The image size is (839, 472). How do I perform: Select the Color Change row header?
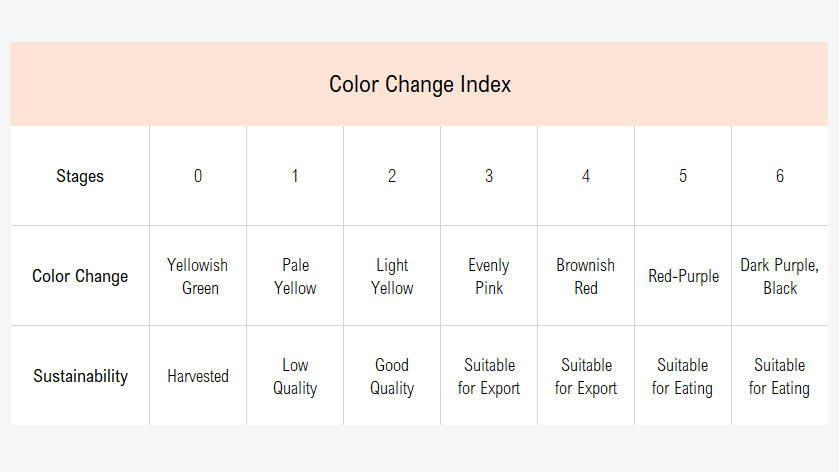(80, 276)
